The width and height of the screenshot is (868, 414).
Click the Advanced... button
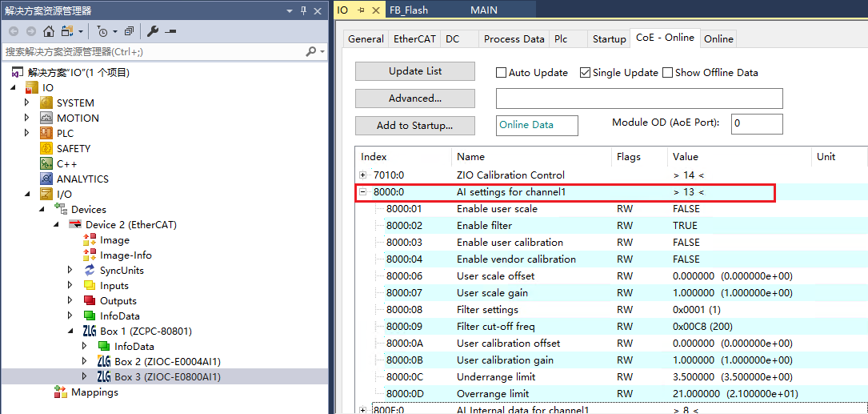point(415,98)
